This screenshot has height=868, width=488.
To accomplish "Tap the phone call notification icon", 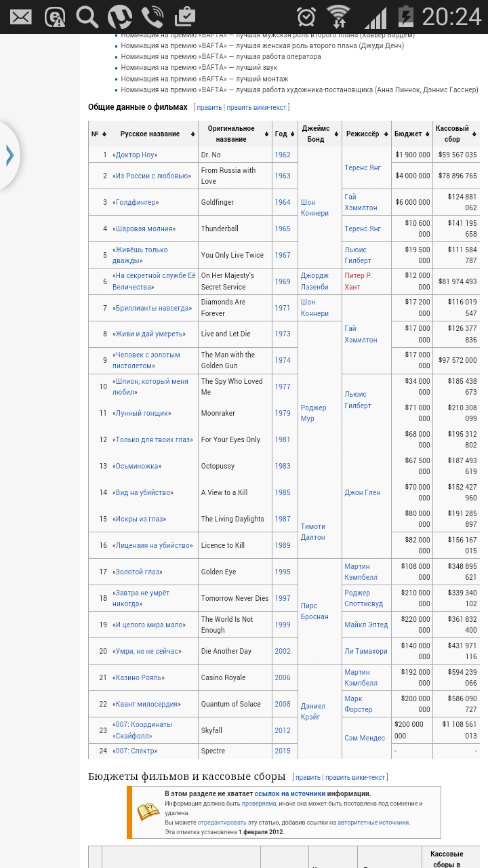I will (x=152, y=16).
